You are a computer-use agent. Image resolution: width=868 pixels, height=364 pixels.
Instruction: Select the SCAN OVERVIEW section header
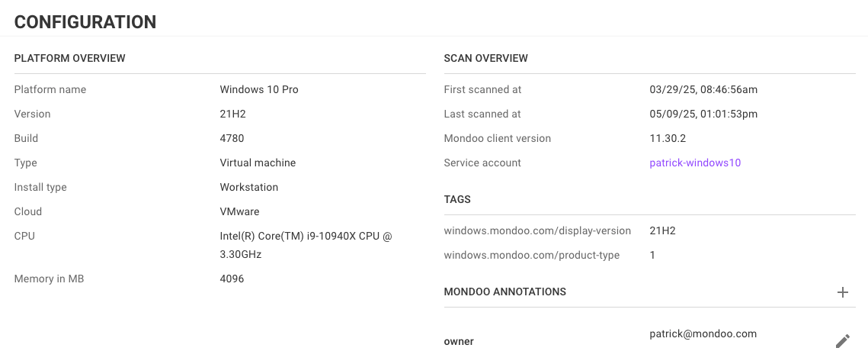click(x=485, y=58)
